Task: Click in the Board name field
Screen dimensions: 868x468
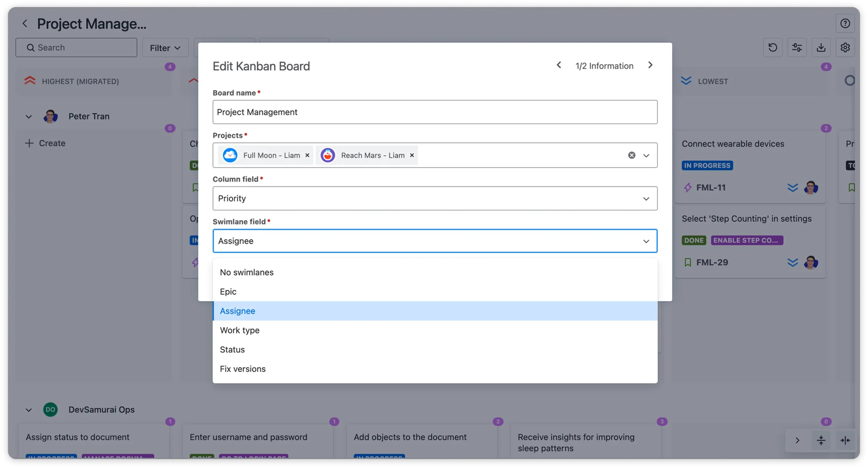Action: point(435,112)
